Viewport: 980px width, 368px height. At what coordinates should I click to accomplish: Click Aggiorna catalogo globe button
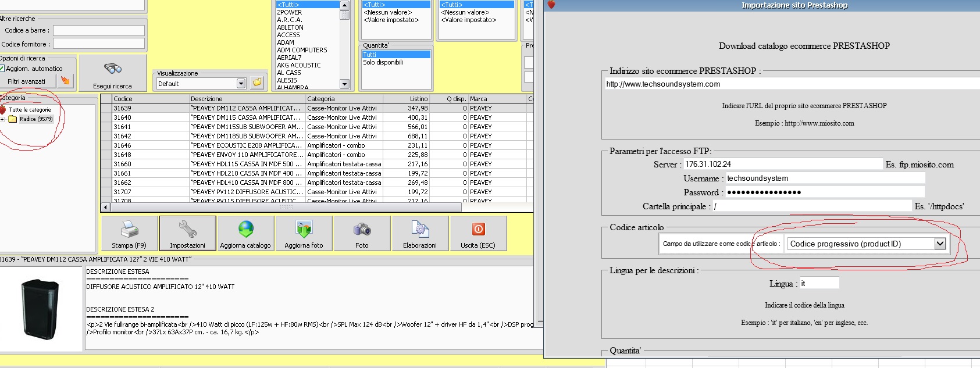pyautogui.click(x=245, y=233)
